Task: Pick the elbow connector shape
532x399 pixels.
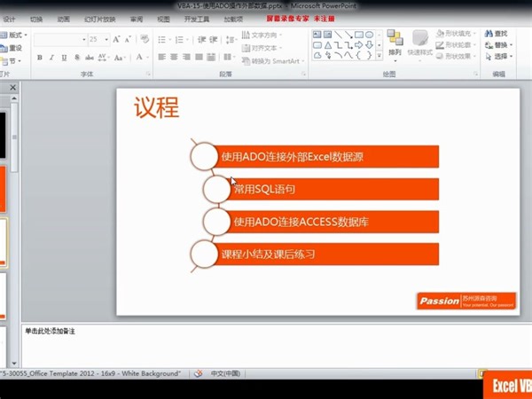Action: (x=338, y=45)
